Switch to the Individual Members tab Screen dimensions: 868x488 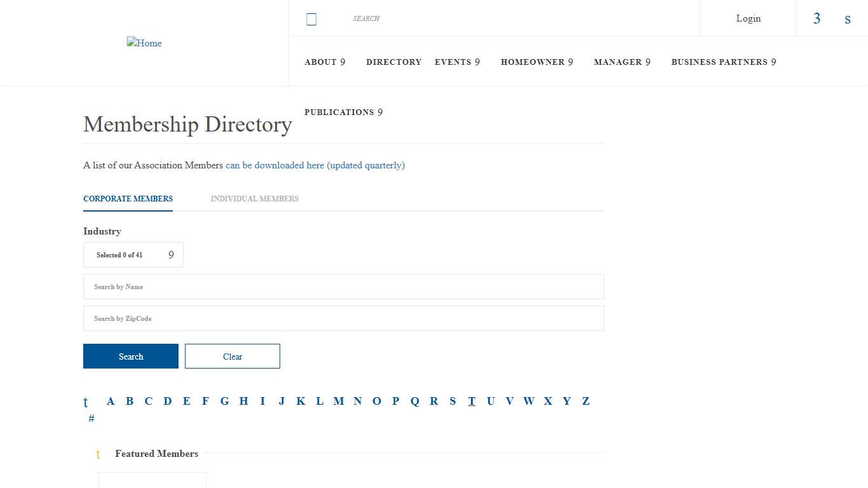coord(254,198)
